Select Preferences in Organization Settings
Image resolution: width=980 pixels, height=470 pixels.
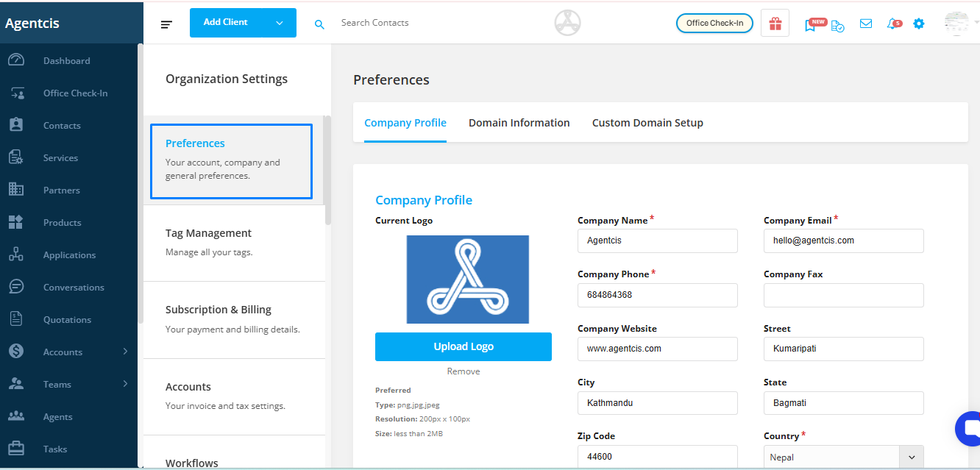point(231,161)
